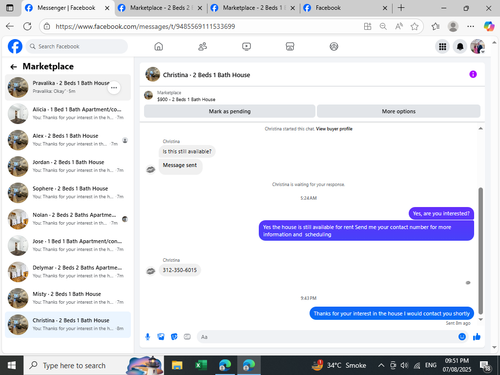
Task: Open Sophere - 2 Beds 1 Bath House chat
Action: pos(68,193)
